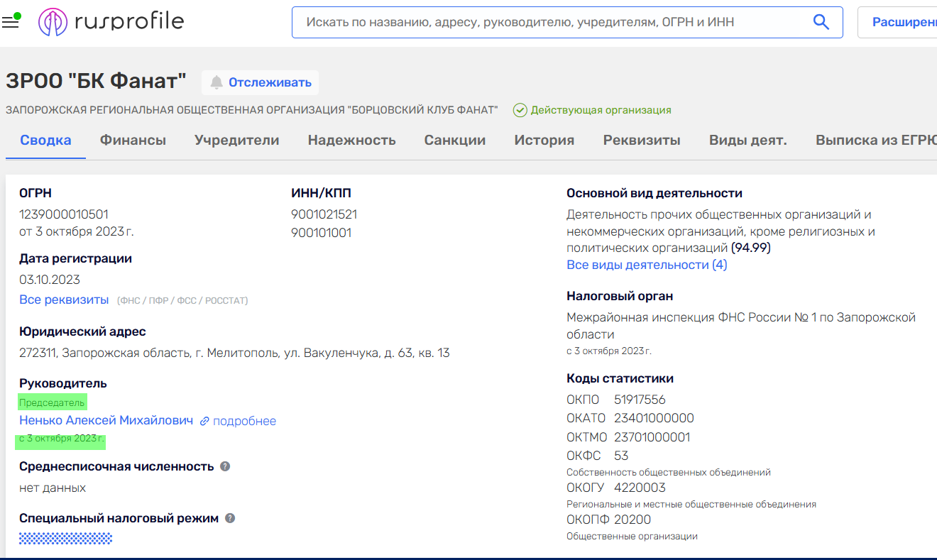Image resolution: width=937 pixels, height=560 pixels.
Task: Switch to the Реквизиты tab
Action: (641, 140)
